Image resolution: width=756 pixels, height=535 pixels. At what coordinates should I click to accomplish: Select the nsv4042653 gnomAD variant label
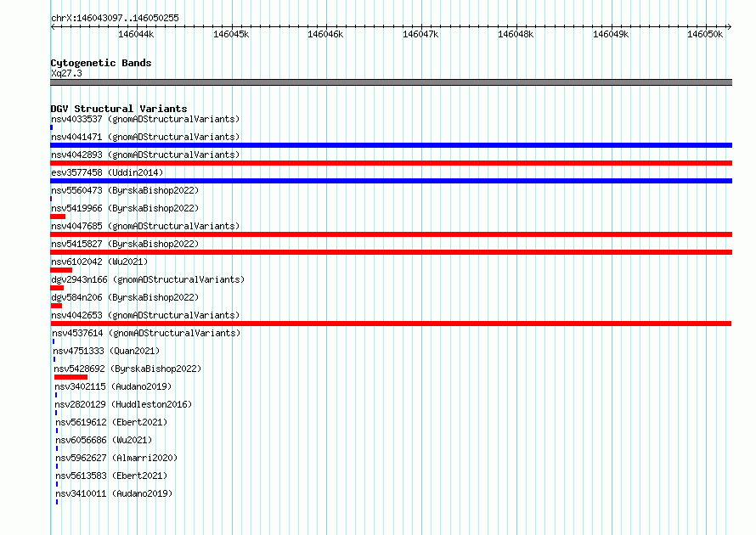click(145, 315)
